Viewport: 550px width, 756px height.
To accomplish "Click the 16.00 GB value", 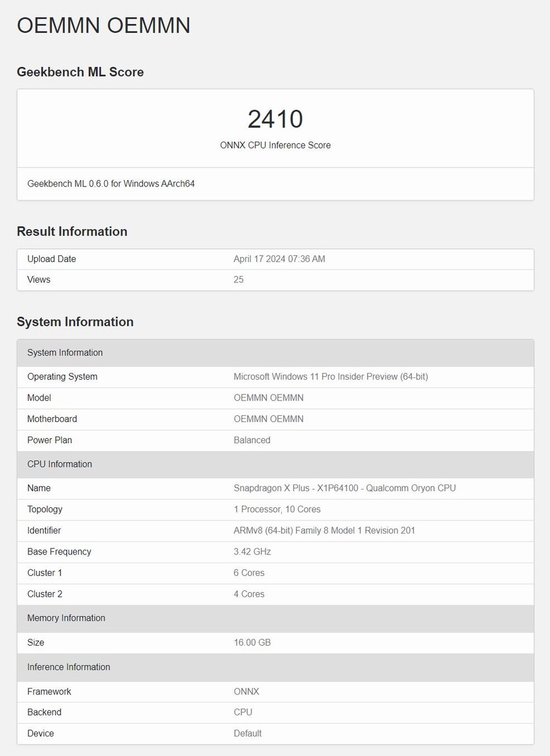I will [252, 643].
